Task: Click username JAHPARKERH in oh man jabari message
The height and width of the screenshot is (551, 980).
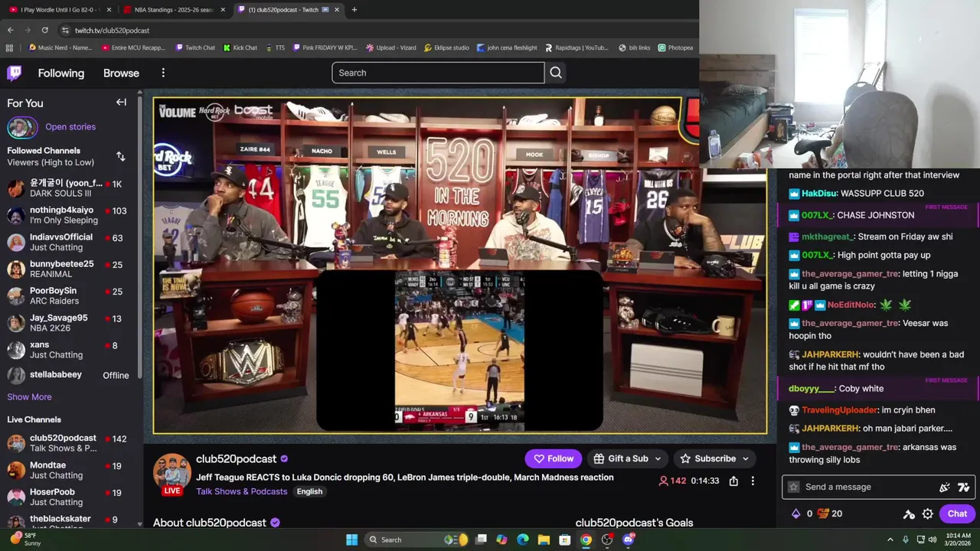Action: pos(830,429)
